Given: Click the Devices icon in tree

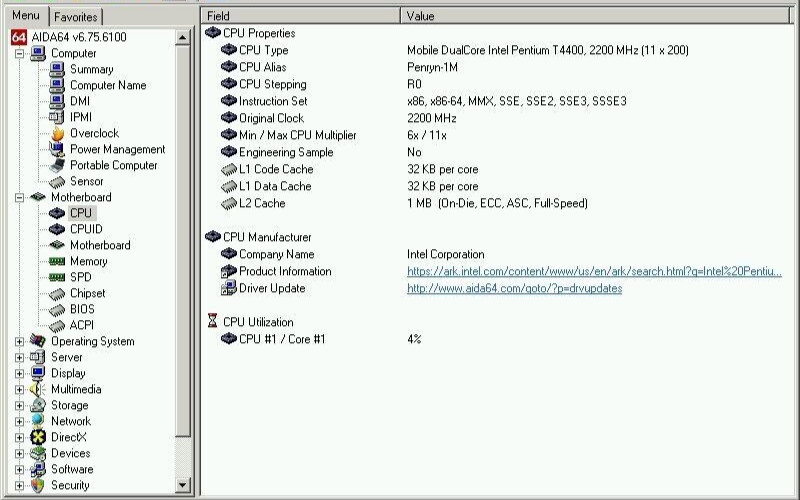Looking at the screenshot, I should [x=38, y=453].
